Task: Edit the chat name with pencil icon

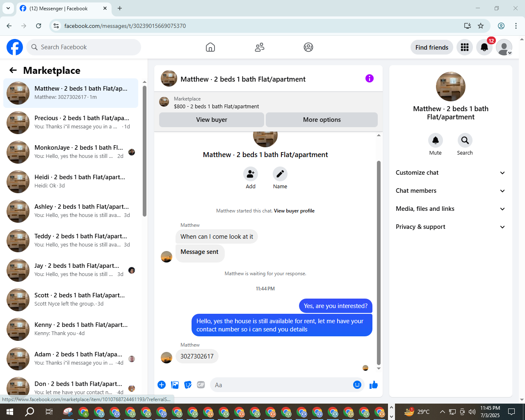Action: (280, 174)
